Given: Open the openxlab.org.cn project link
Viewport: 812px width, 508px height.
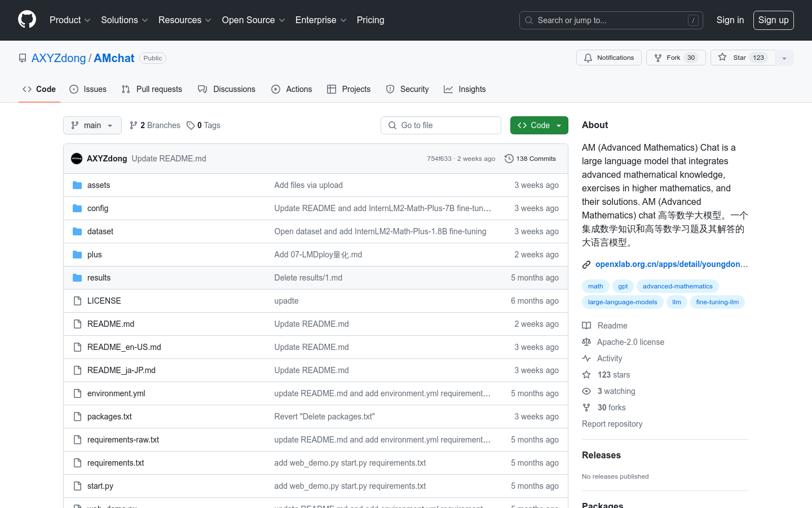Looking at the screenshot, I should (671, 264).
